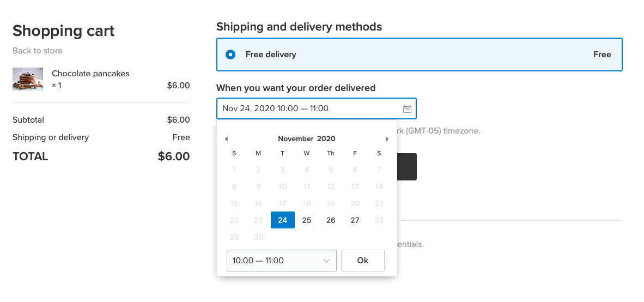Choose November 26 as delivery date
The width and height of the screenshot is (644, 302).
331,220
